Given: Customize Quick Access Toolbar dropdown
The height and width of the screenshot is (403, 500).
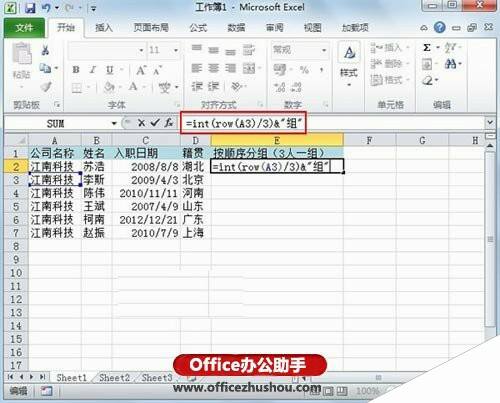Looking at the screenshot, I should coord(94,8).
